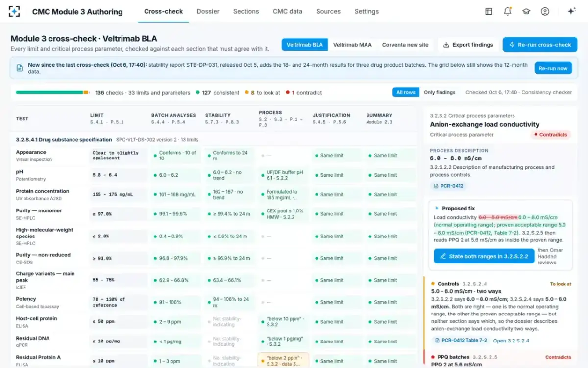Click UF/DF buffer pH process cell
The image size is (588, 368).
[x=284, y=175]
